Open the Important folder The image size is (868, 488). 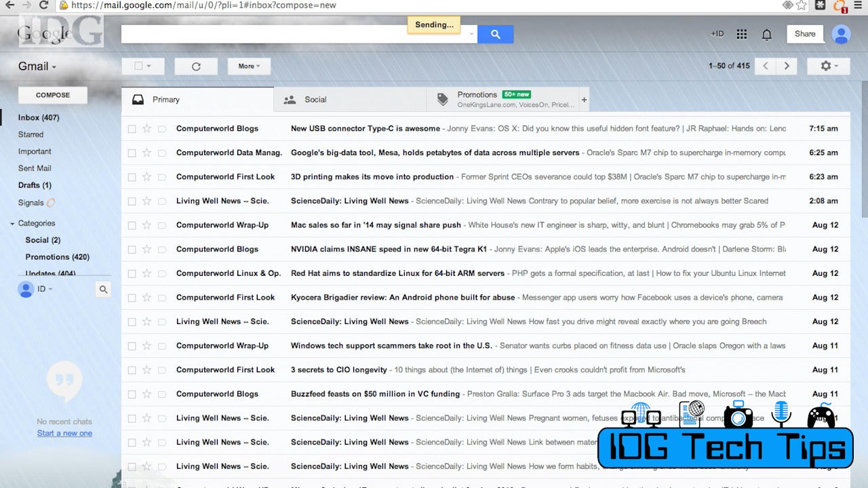35,152
